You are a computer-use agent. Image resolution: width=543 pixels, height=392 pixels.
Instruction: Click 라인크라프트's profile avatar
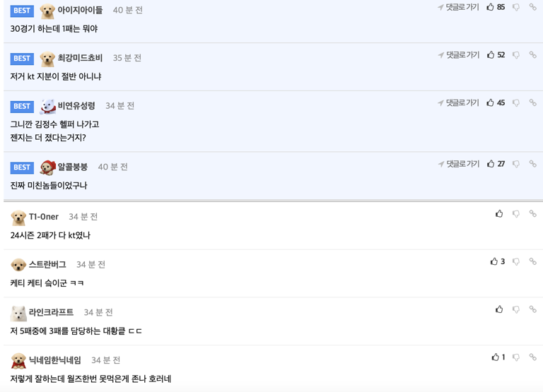[x=18, y=313]
